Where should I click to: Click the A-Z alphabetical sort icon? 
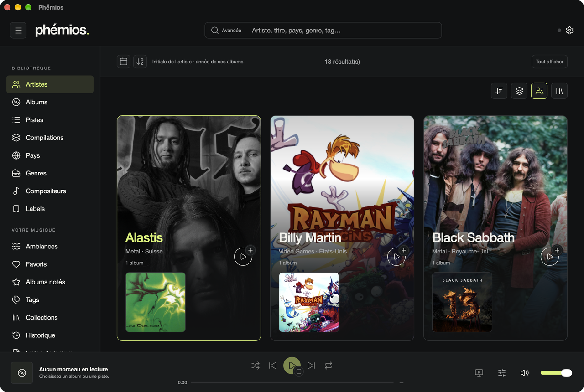point(140,62)
